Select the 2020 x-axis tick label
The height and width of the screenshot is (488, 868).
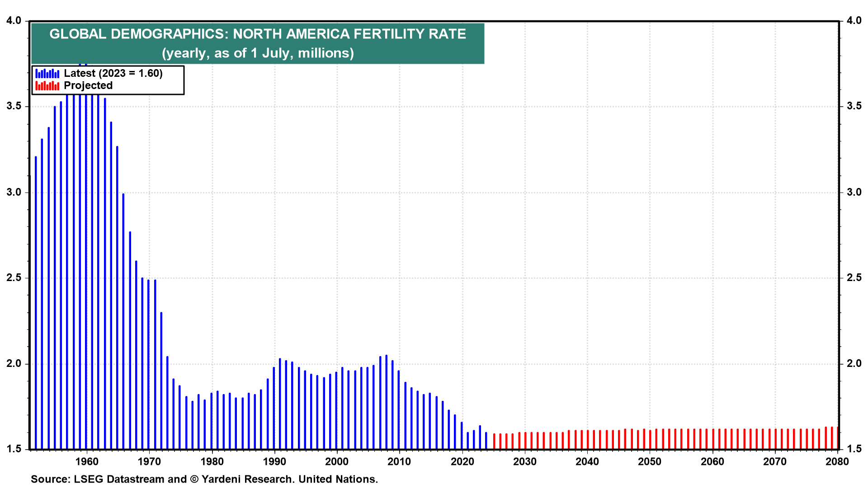462,461
